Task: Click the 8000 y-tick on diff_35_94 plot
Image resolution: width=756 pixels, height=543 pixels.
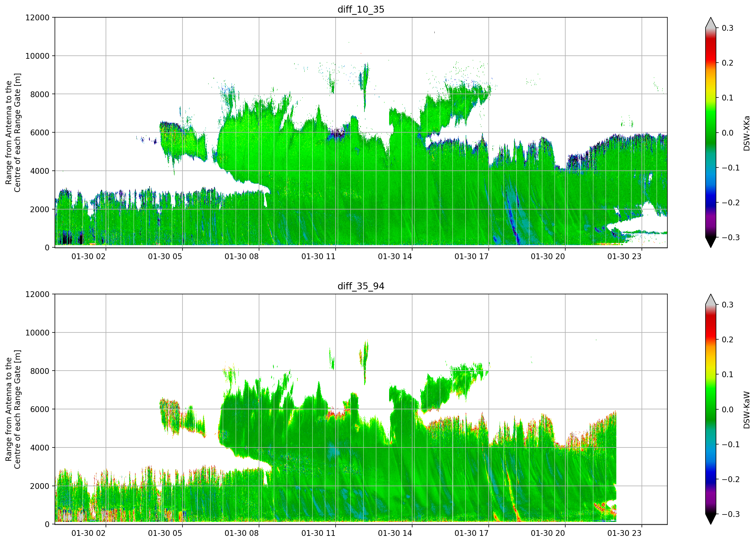Action: click(x=40, y=371)
